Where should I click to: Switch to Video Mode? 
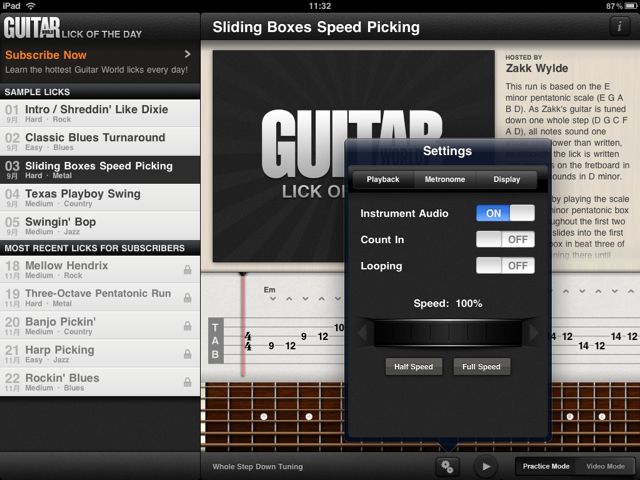point(605,466)
